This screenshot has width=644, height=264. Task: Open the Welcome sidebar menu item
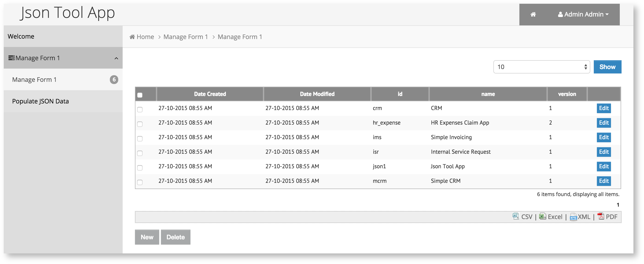point(21,36)
